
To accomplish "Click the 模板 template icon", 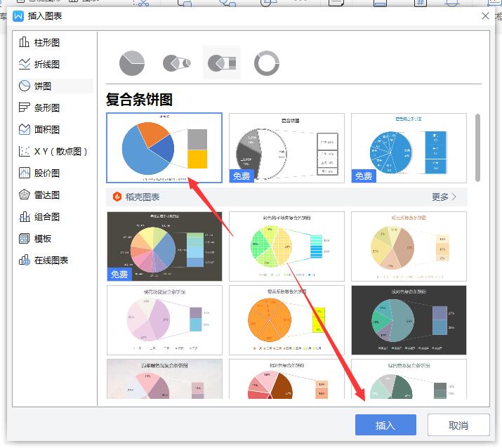I will tap(25, 238).
